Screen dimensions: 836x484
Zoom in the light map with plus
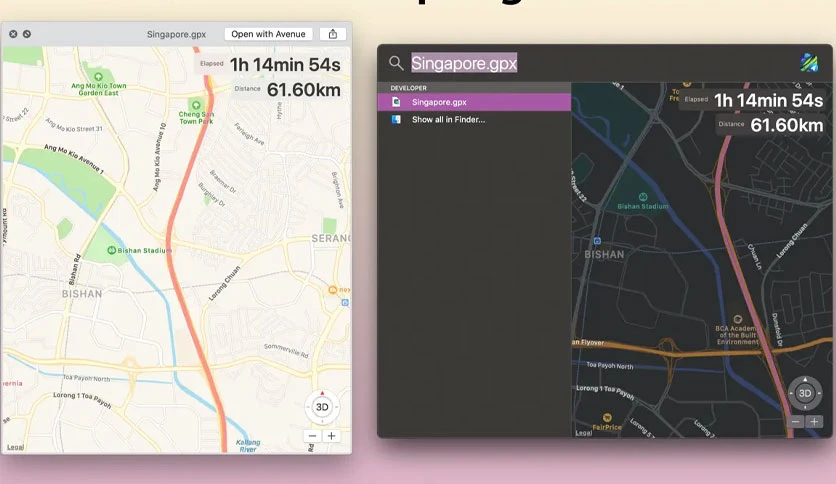pos(331,436)
